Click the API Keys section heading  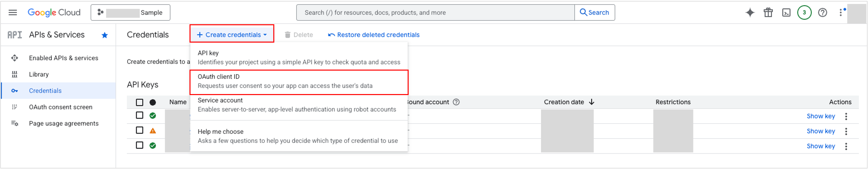point(143,84)
